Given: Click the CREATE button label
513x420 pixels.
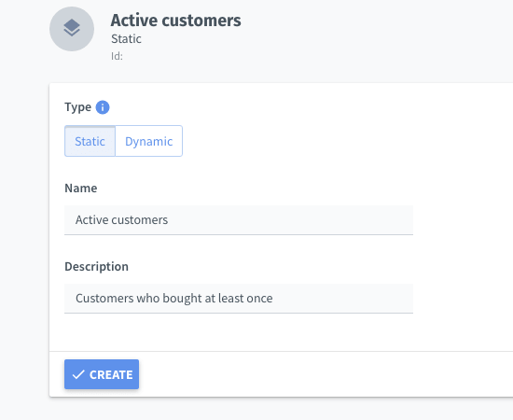Looking at the screenshot, I should [x=111, y=374].
